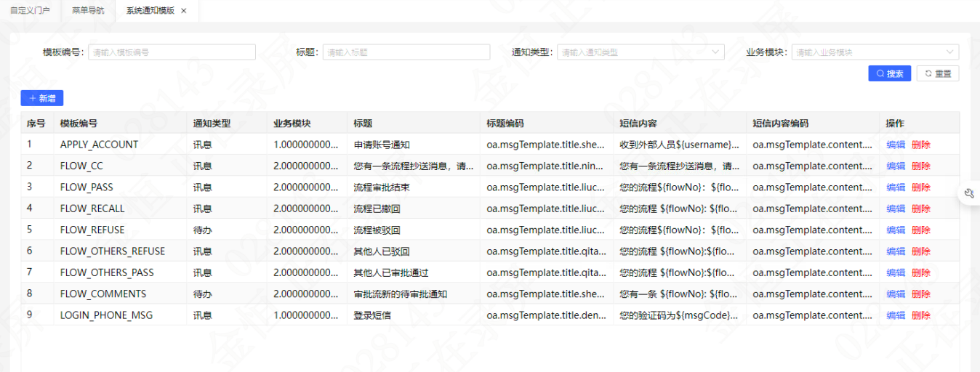Click the 搜索 button

[x=890, y=73]
